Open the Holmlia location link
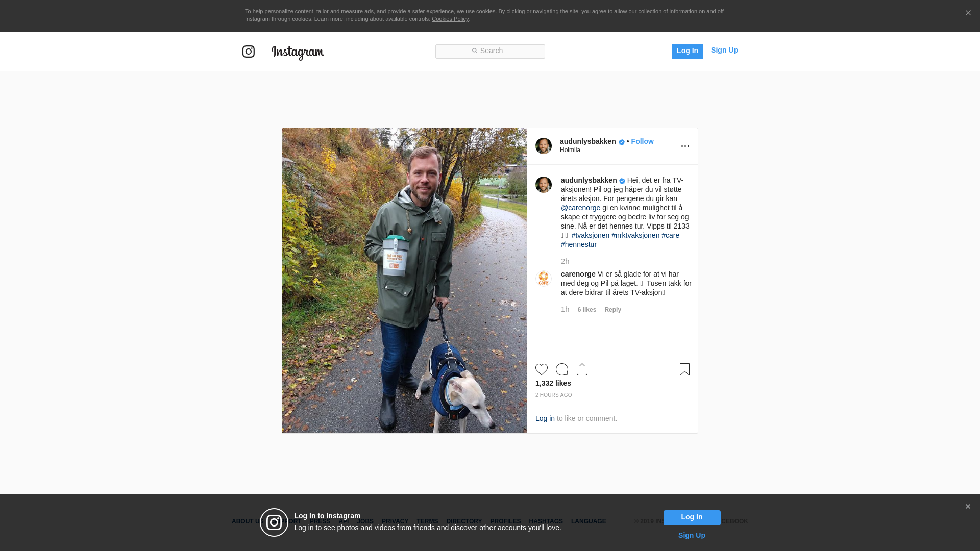The height and width of the screenshot is (551, 980). (570, 150)
